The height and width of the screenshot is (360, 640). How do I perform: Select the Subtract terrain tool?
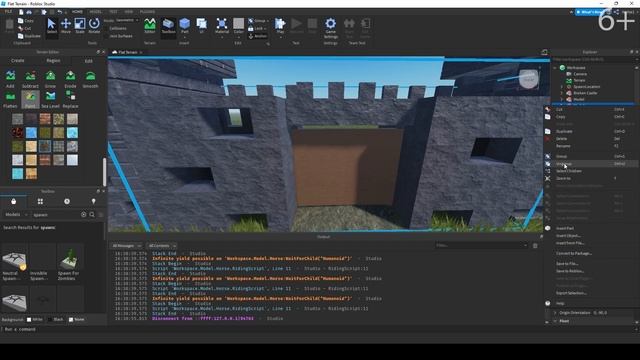click(x=30, y=79)
